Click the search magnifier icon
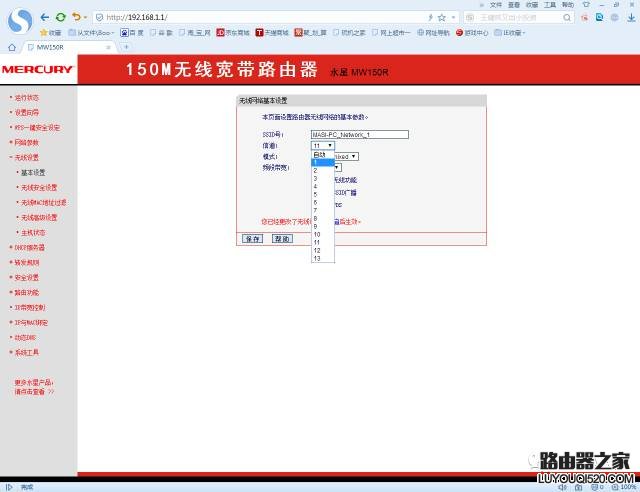Viewport: 640px width, 492px height. [567, 18]
